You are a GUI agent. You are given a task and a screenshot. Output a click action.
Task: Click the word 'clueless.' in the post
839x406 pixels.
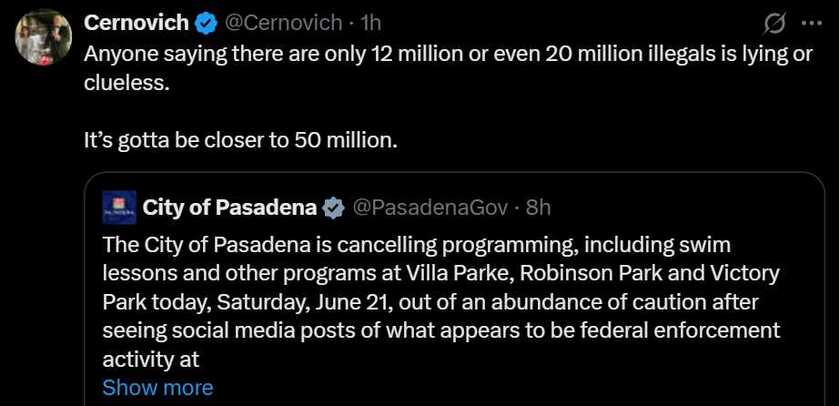click(126, 84)
